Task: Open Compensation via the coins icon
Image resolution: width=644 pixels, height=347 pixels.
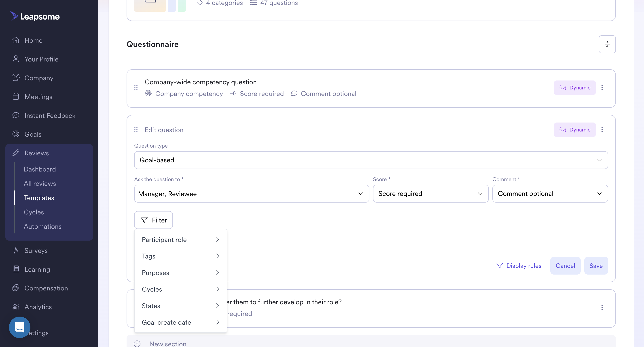Action: (16, 288)
